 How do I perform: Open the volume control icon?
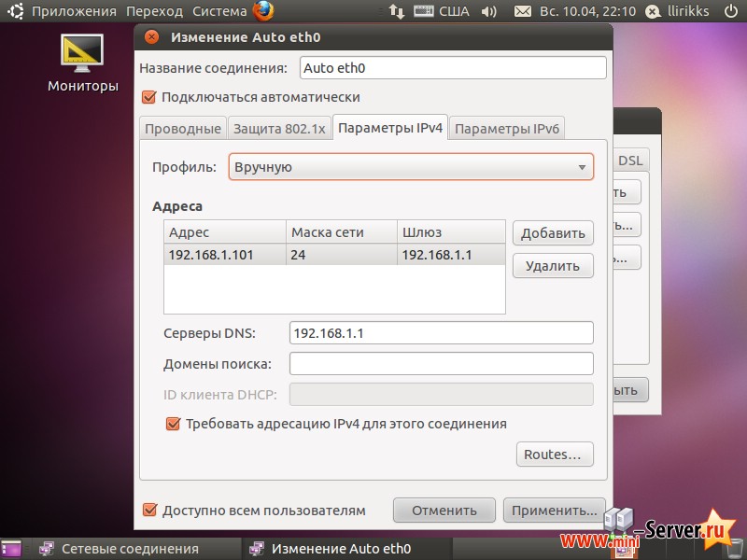click(x=489, y=12)
